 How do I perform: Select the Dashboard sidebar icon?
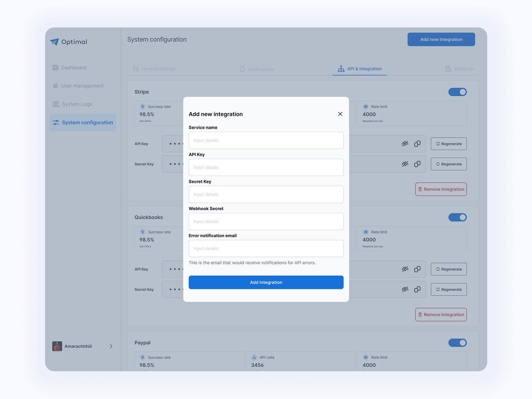[55, 67]
